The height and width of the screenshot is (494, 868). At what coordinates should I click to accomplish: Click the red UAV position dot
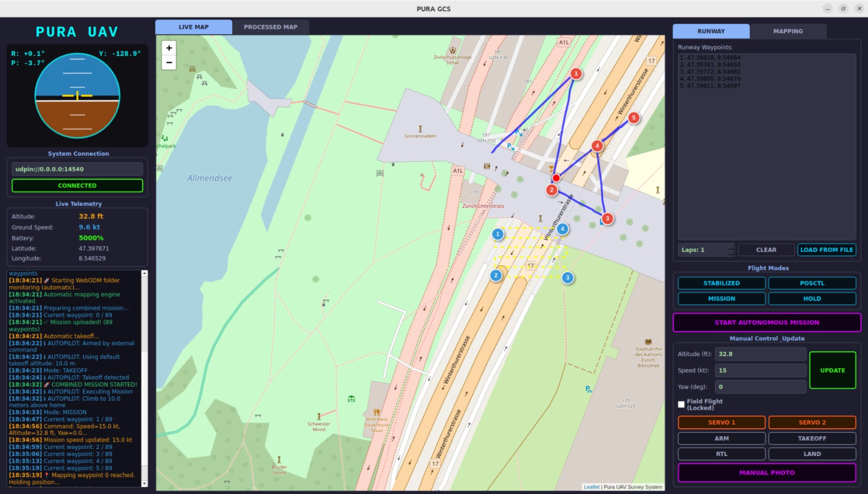click(x=556, y=178)
